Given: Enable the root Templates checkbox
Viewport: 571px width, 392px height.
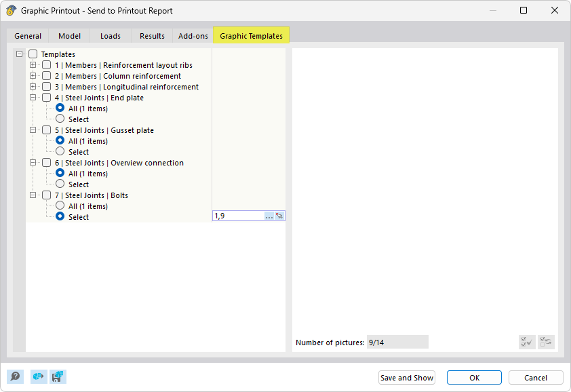Looking at the screenshot, I should tap(33, 54).
